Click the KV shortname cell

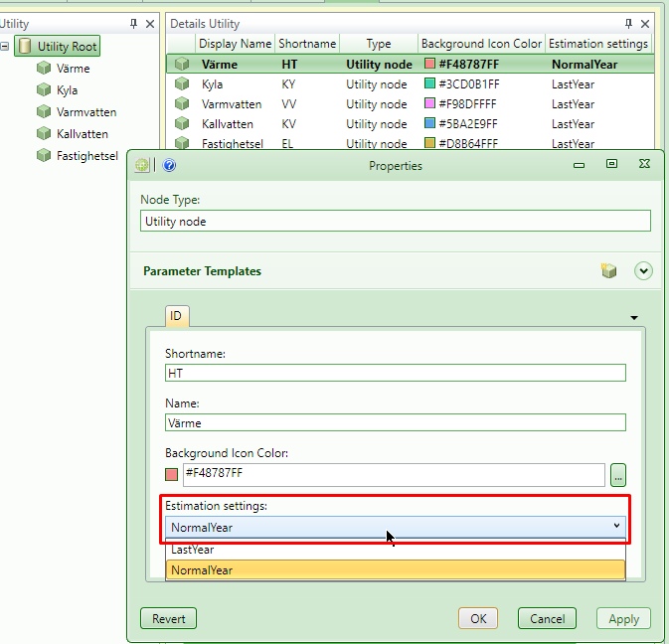pyautogui.click(x=289, y=124)
